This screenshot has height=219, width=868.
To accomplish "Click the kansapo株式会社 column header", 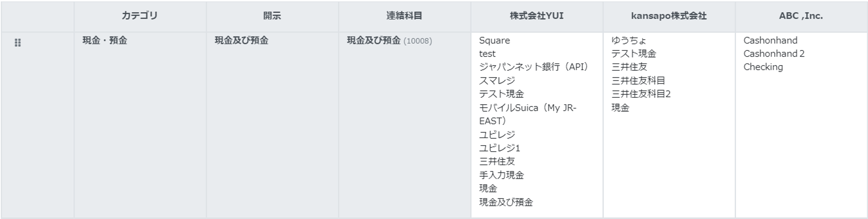I will click(669, 16).
